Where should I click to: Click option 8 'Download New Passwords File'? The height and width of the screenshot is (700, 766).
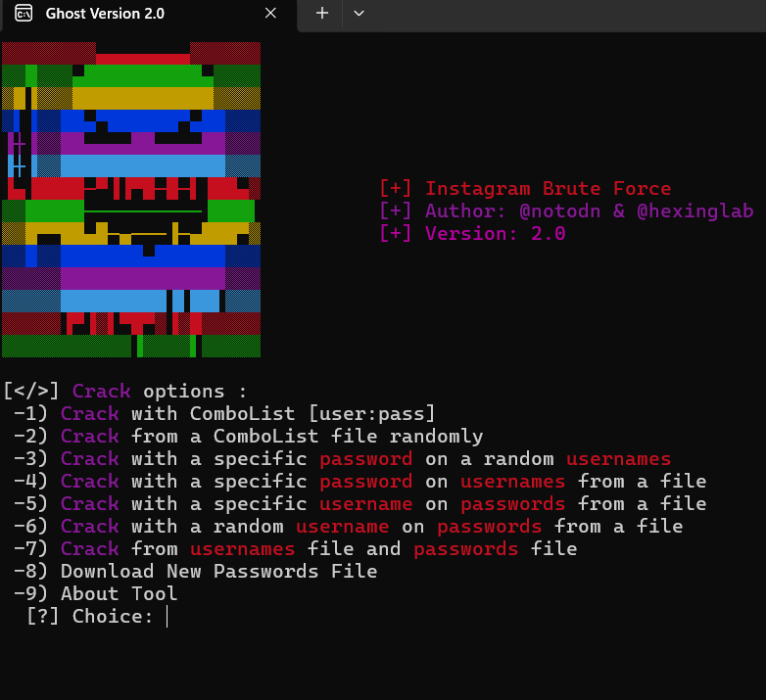coord(195,571)
